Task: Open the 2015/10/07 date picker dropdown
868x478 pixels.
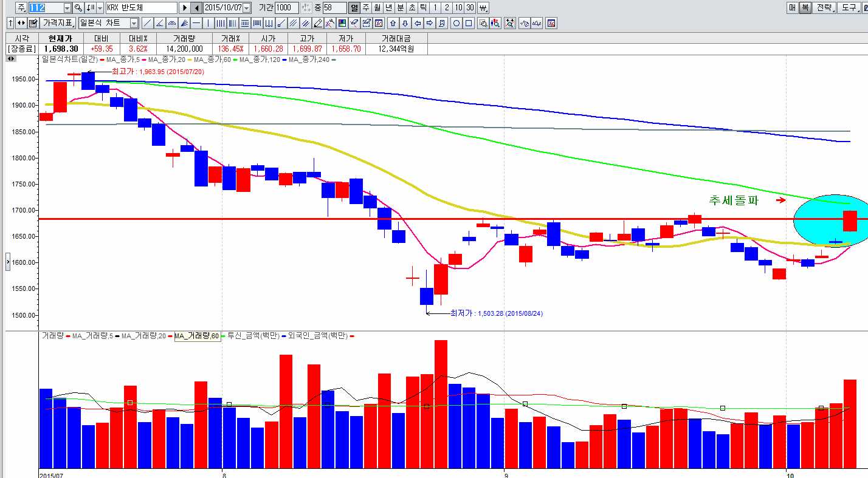Action: [246, 8]
